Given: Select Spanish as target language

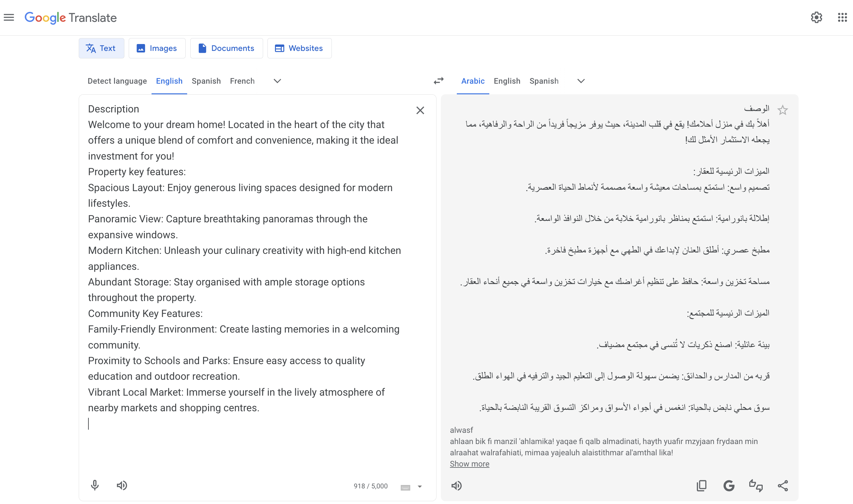Looking at the screenshot, I should (x=544, y=81).
